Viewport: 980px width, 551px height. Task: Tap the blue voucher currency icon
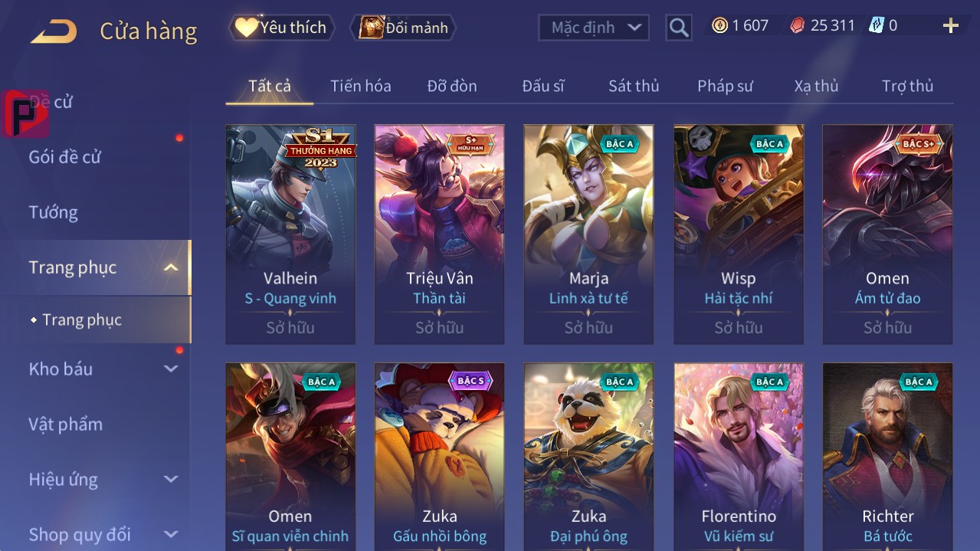point(877,26)
